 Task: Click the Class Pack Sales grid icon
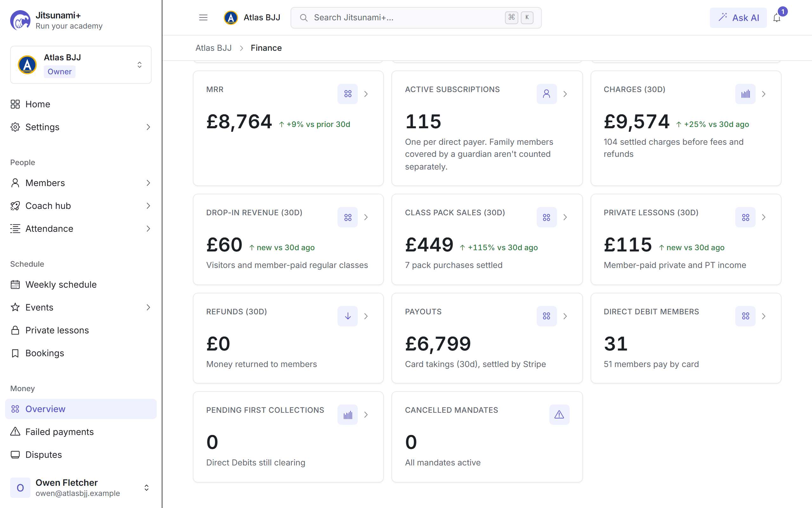(x=546, y=217)
